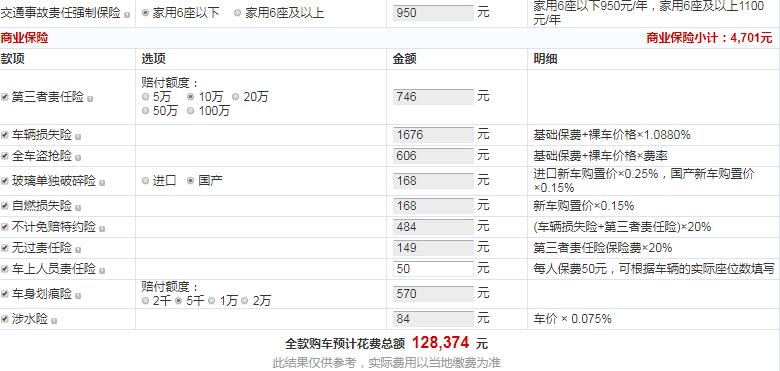Click help icon beside 全车盗抢险

[x=78, y=158]
